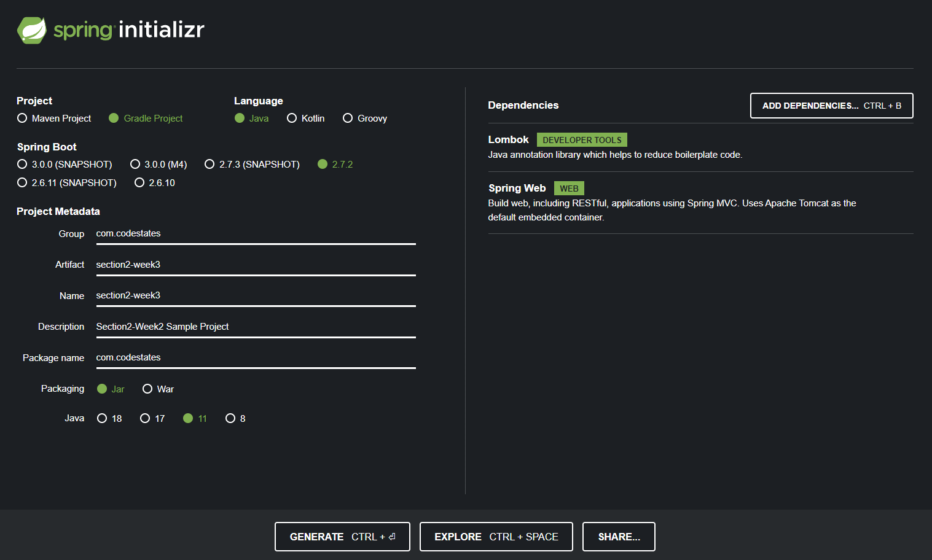Click the Project heading
The height and width of the screenshot is (560, 932).
34,101
